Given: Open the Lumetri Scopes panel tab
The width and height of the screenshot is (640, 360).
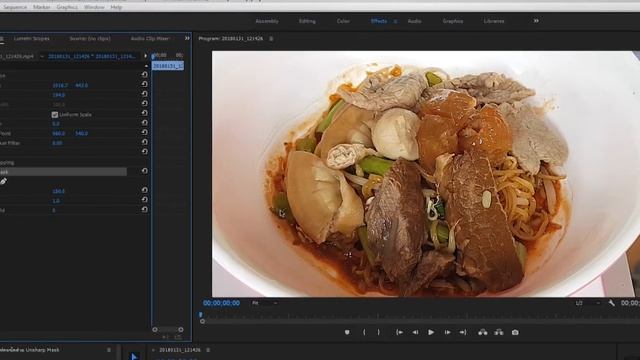Looking at the screenshot, I should [31, 39].
